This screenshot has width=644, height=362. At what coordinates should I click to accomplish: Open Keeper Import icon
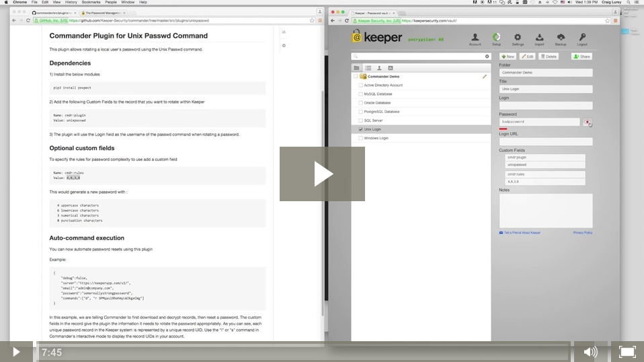coord(539,39)
